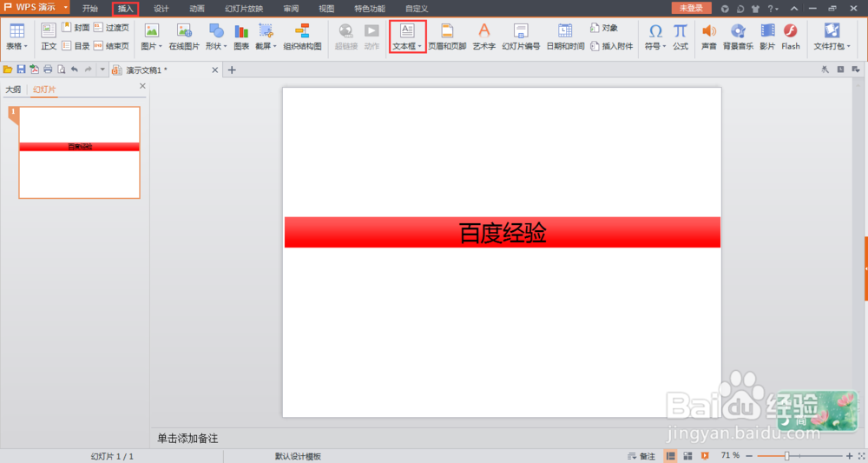Click the 未登录 sign-in button
This screenshot has width=868, height=463.
tap(692, 8)
